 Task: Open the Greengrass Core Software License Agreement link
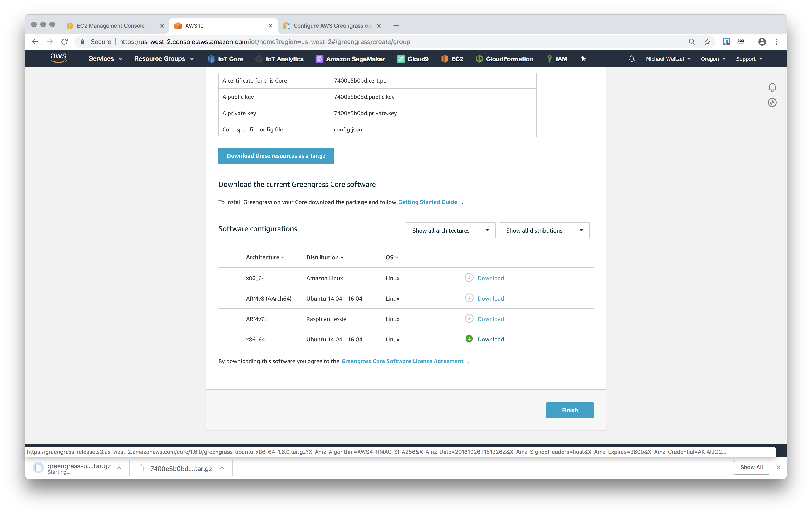pos(402,361)
